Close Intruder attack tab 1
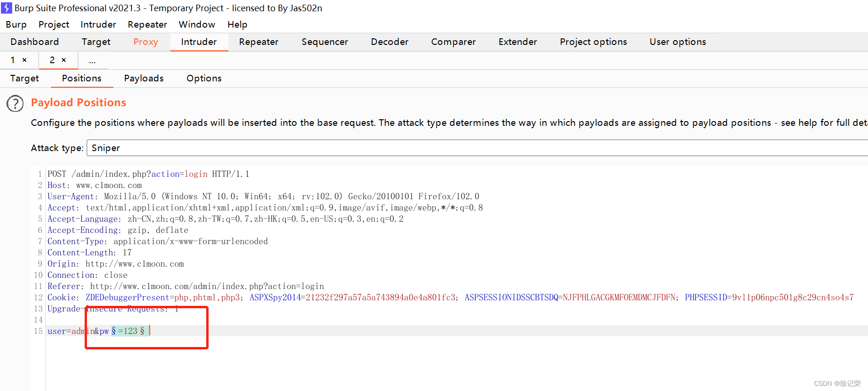The width and height of the screenshot is (868, 391). (x=24, y=60)
